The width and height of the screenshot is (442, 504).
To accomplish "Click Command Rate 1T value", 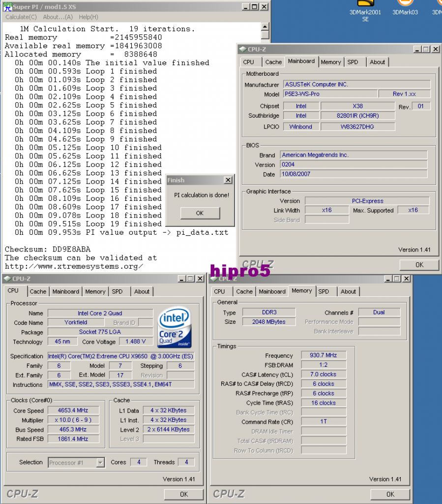I will [x=324, y=421].
